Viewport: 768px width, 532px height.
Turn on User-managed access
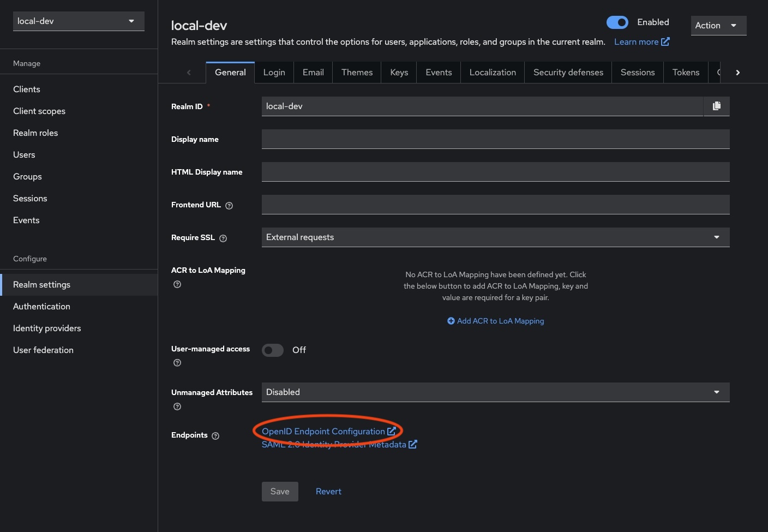coord(272,350)
